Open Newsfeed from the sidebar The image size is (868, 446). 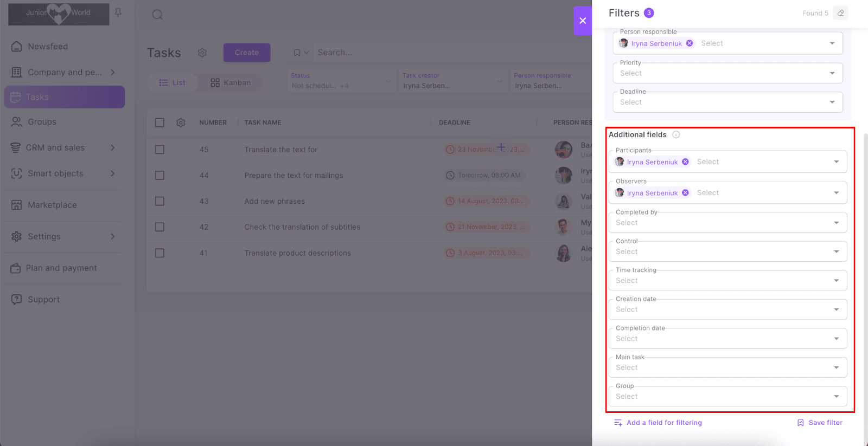pyautogui.click(x=48, y=47)
